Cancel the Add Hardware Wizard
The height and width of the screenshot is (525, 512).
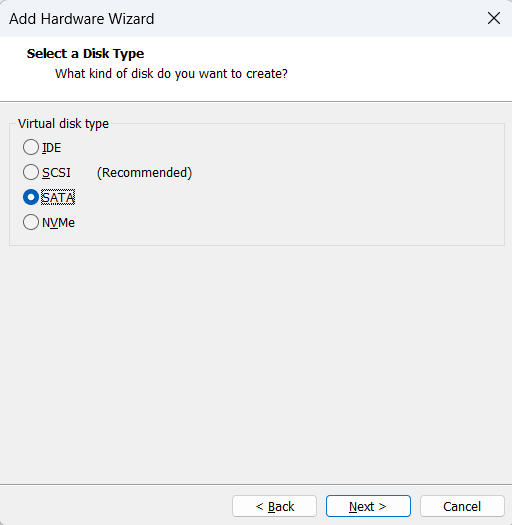462,506
